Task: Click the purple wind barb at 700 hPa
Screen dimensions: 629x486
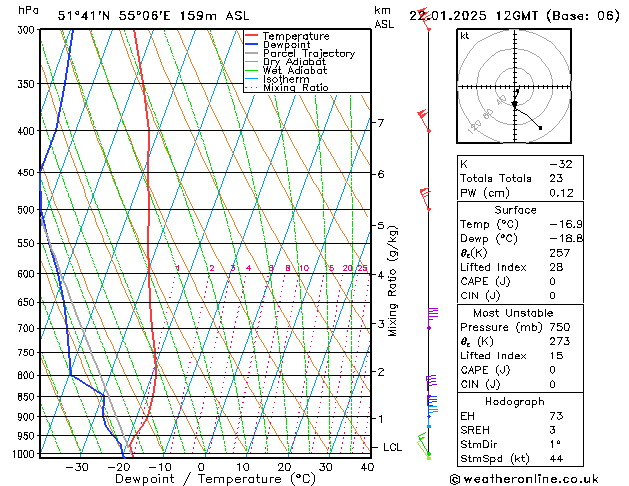Action: coord(432,318)
